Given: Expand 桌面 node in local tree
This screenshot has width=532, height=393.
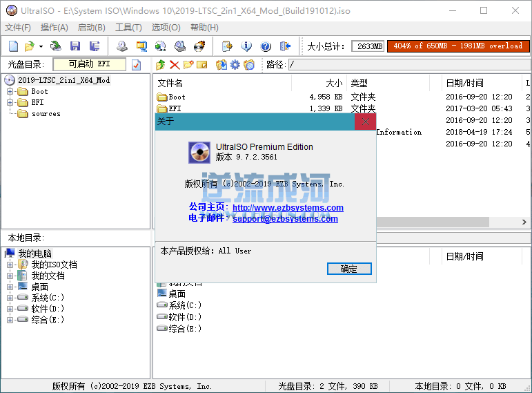Looking at the screenshot, I should point(10,287).
